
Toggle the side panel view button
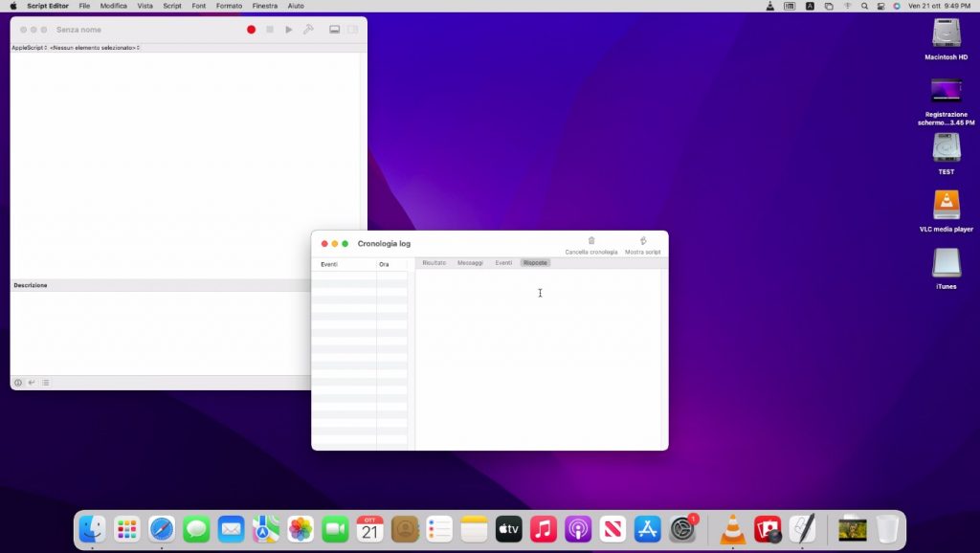click(352, 30)
